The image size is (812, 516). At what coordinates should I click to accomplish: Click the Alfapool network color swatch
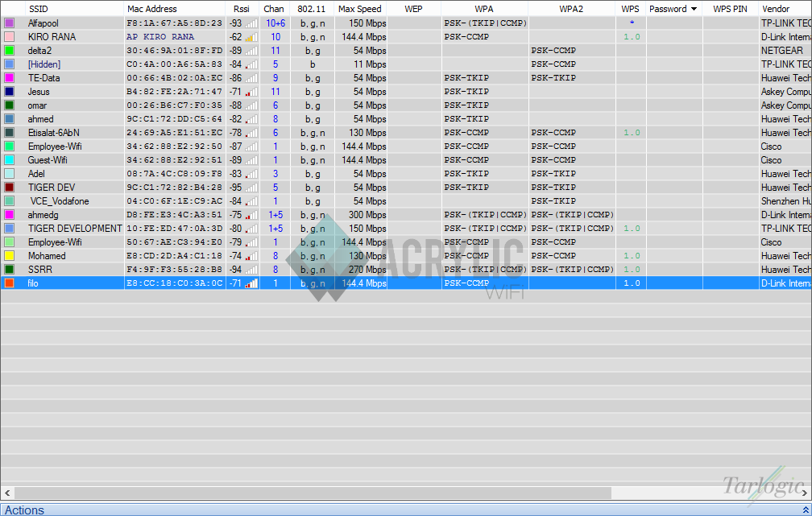click(10, 23)
